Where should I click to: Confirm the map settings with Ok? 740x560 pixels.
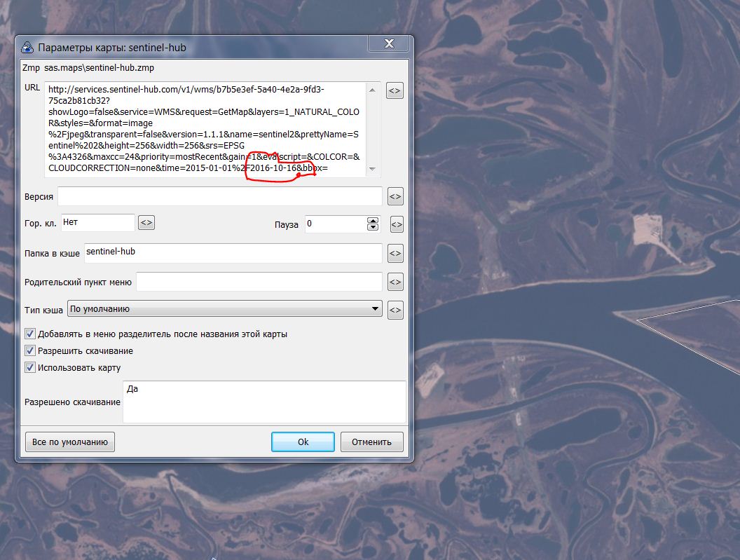click(x=303, y=442)
